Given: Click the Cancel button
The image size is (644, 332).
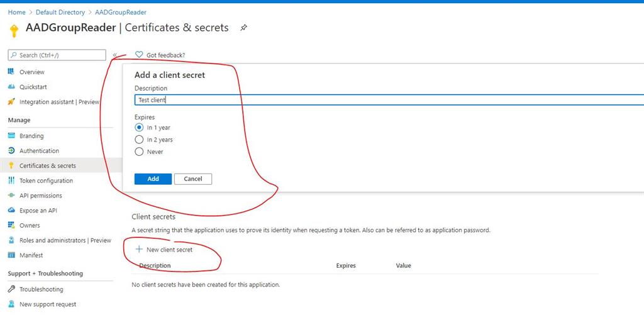Looking at the screenshot, I should click(193, 179).
